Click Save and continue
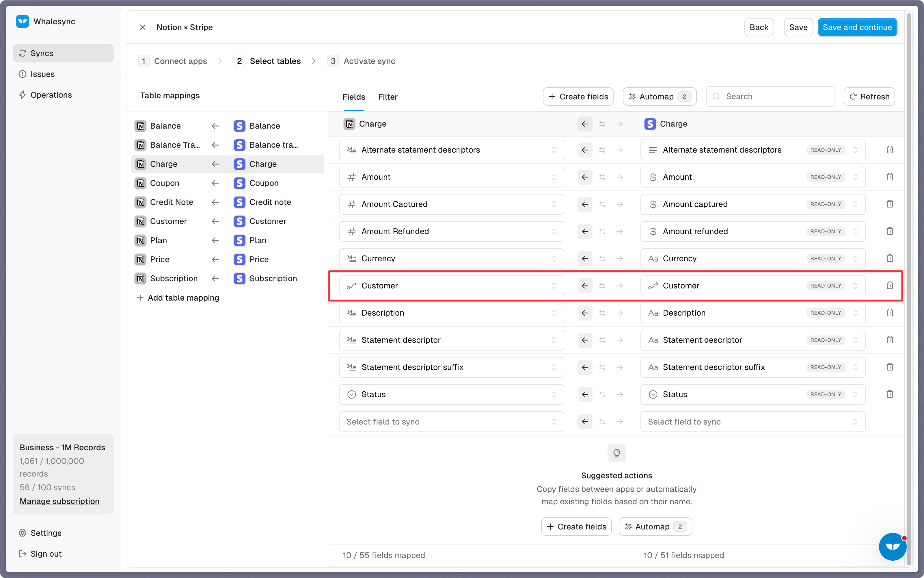Image resolution: width=924 pixels, height=578 pixels. click(x=857, y=27)
